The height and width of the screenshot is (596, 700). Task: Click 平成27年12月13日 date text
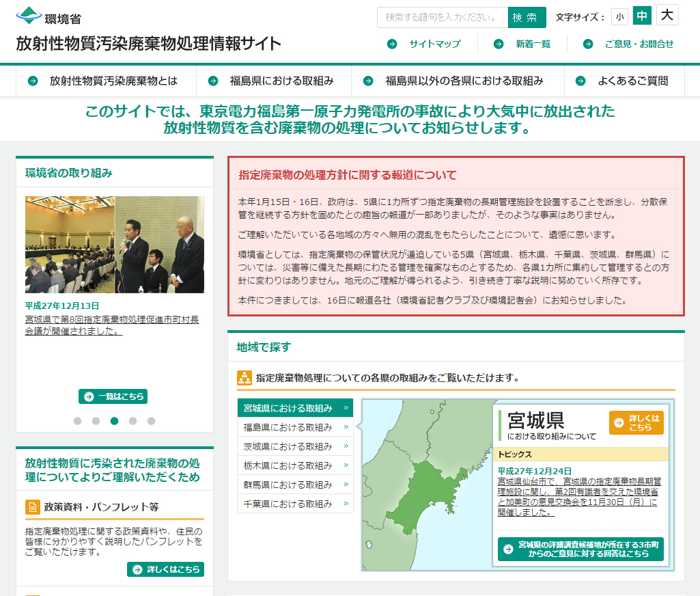(62, 306)
